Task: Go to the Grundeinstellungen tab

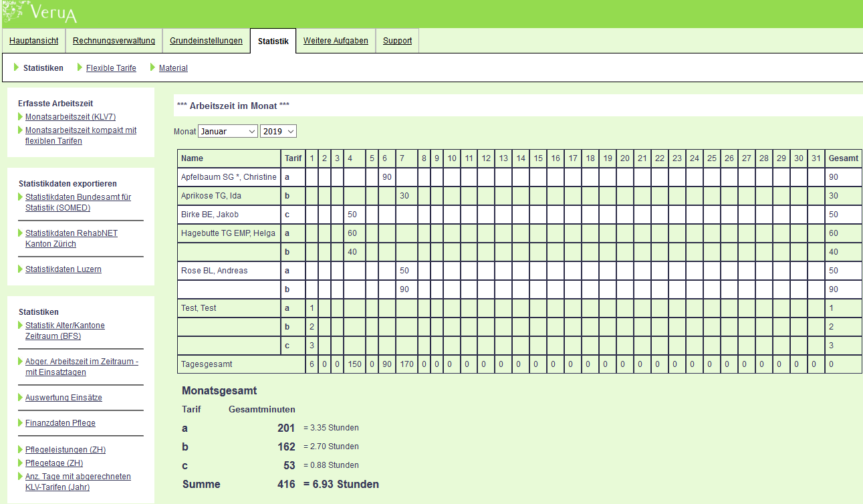Action: click(206, 41)
